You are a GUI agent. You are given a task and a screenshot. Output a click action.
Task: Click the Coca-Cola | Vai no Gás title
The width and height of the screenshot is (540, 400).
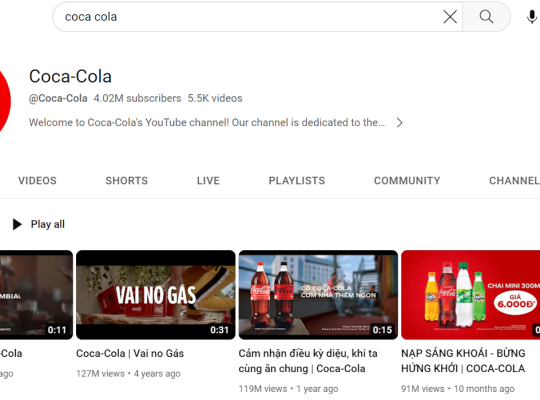click(130, 353)
